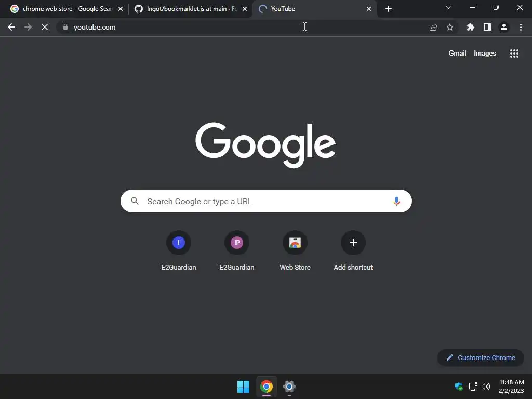Open the Extensions puzzle icon
Image resolution: width=532 pixels, height=399 pixels.
click(471, 27)
